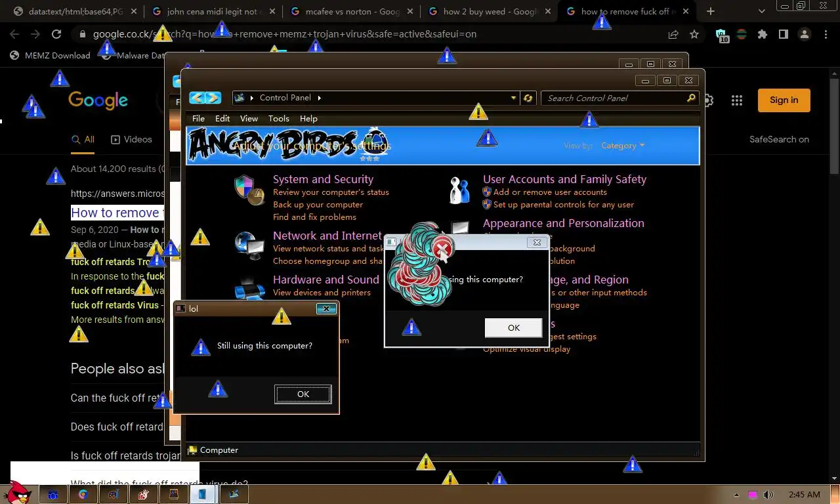This screenshot has width=840, height=504.
Task: Open the Edit menu in Control Panel
Action: pos(222,119)
